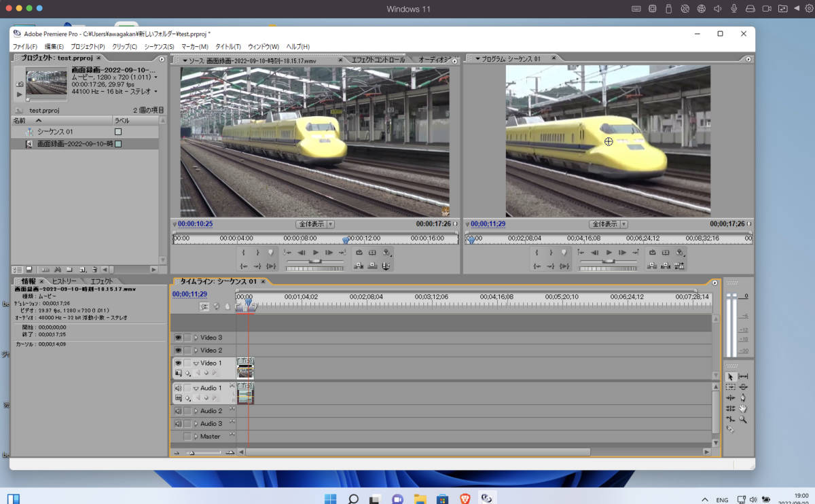Screen dimensions: 815x504
Task: Toggle Video 2 track visibility eye
Action: tap(178, 350)
